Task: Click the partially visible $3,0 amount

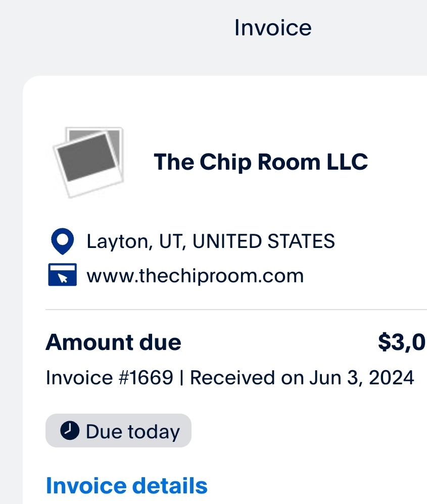Action: 402,343
